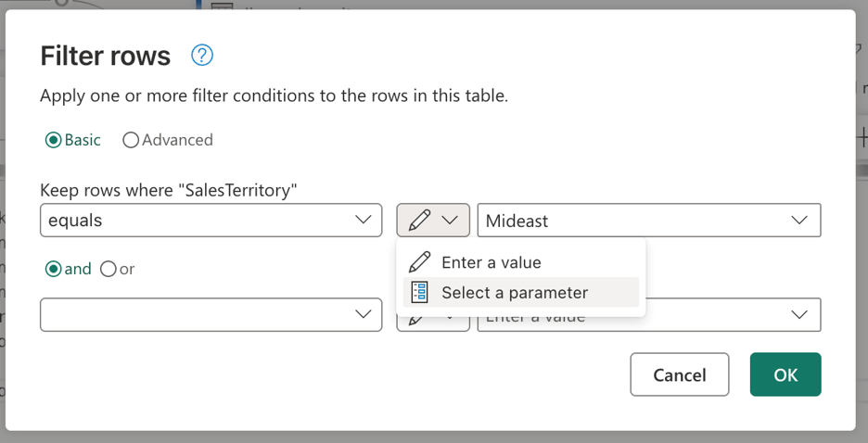Click the 'equals' text in the operator box
This screenshot has width=868, height=443.
[76, 221]
